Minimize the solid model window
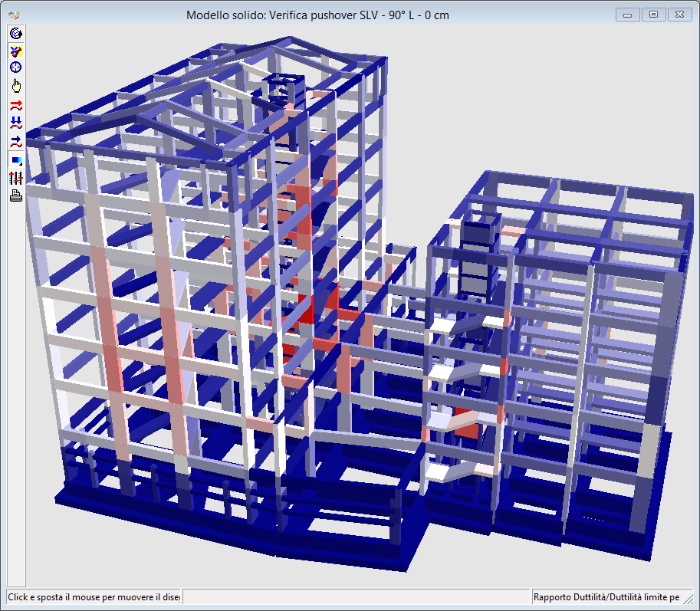Viewport: 700px width, 611px height. coord(628,15)
